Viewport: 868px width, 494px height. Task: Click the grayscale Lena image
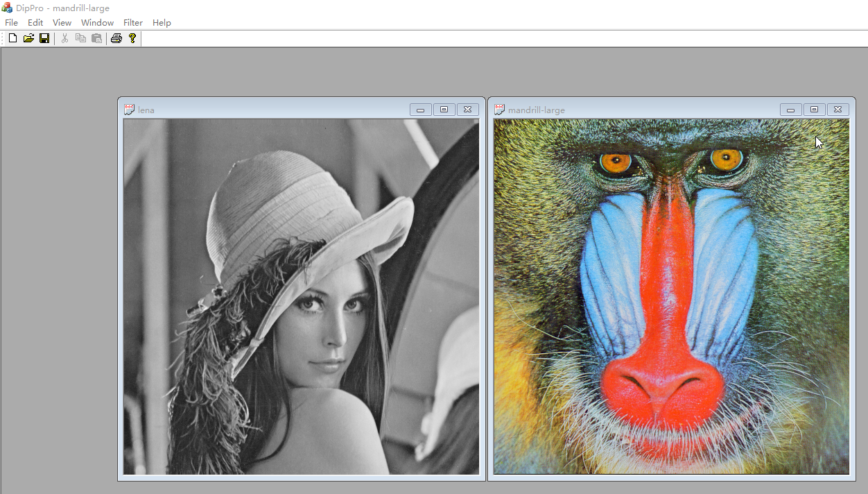point(302,297)
